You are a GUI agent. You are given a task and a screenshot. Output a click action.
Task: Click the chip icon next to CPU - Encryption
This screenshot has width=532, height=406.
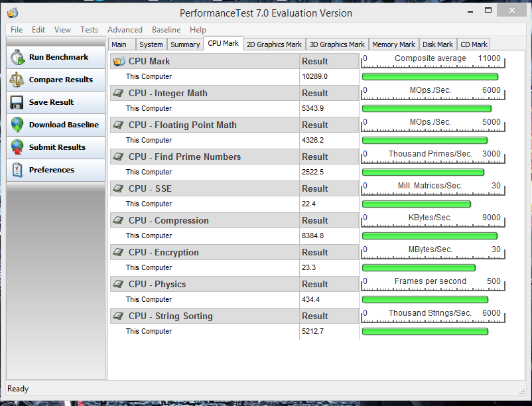pyautogui.click(x=118, y=252)
